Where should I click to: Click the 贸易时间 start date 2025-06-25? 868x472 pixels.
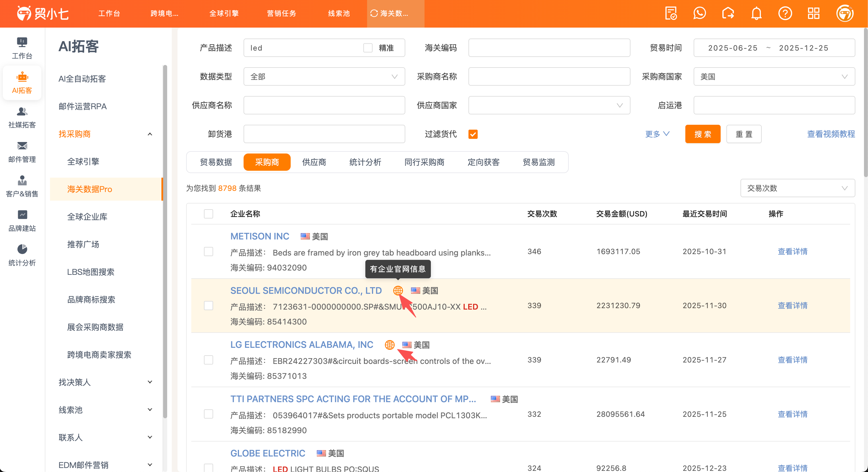[x=733, y=48]
